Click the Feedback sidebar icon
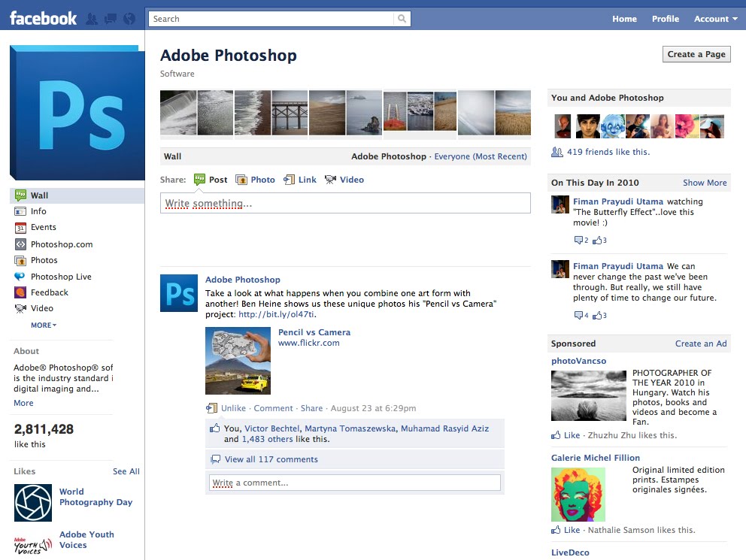Image resolution: width=746 pixels, height=560 pixels. click(20, 292)
